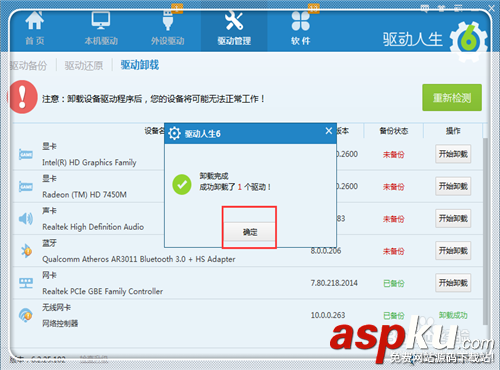Click the wrench tools icon

pos(234,20)
